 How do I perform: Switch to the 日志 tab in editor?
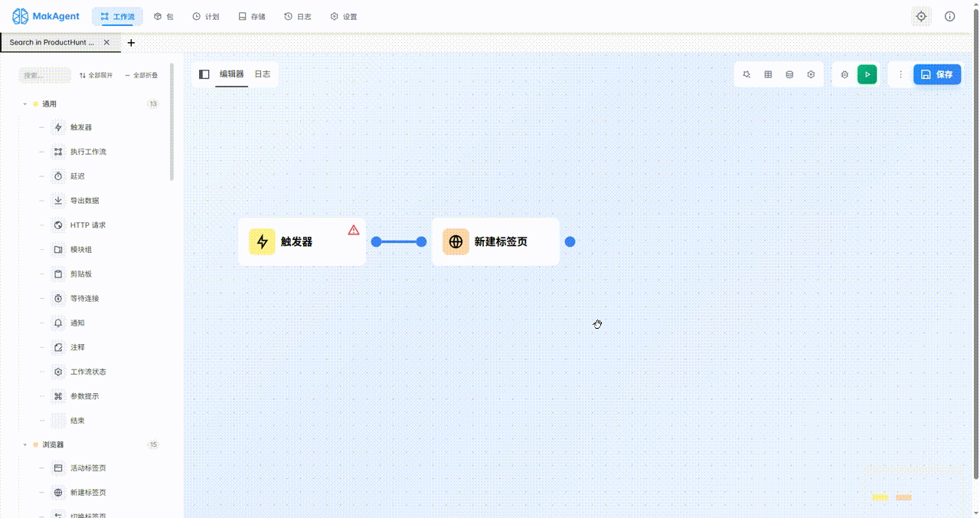click(x=262, y=74)
